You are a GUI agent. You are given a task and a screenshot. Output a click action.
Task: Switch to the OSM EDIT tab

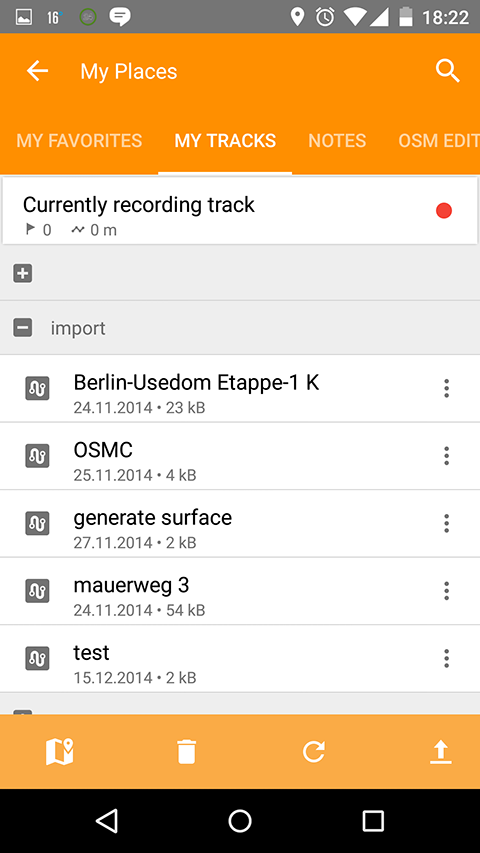coord(439,141)
